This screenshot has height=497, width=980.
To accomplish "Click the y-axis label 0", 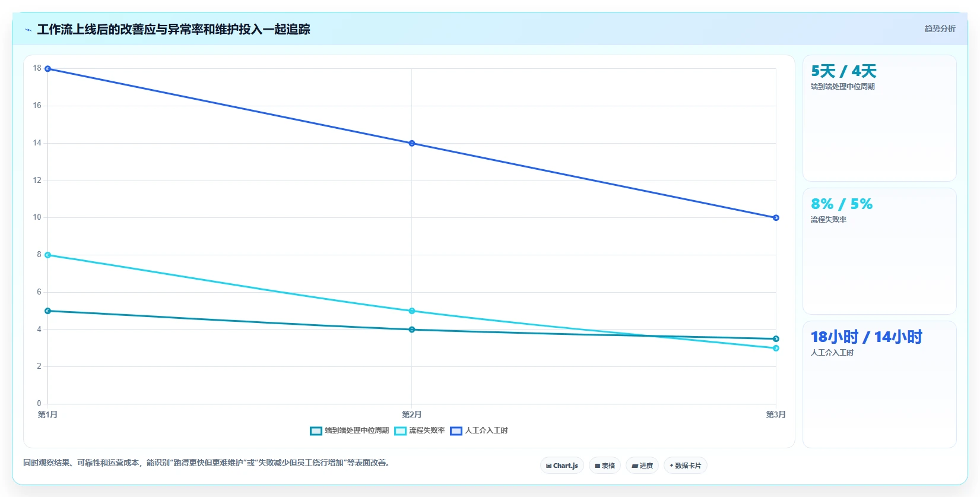I will tap(39, 404).
